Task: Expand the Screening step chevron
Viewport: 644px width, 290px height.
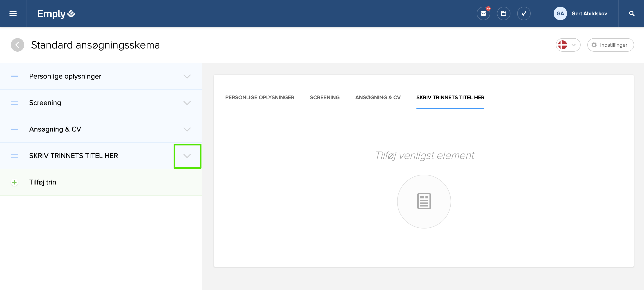Action: click(x=187, y=103)
